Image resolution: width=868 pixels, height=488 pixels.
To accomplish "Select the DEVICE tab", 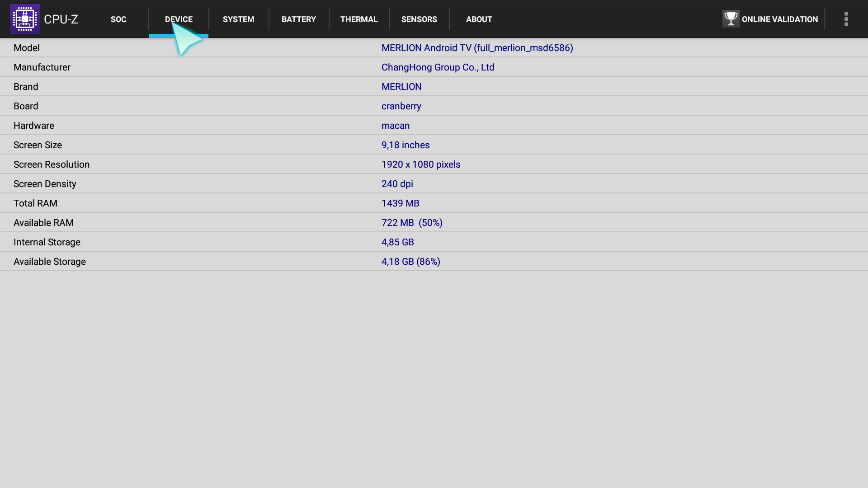I will point(179,19).
